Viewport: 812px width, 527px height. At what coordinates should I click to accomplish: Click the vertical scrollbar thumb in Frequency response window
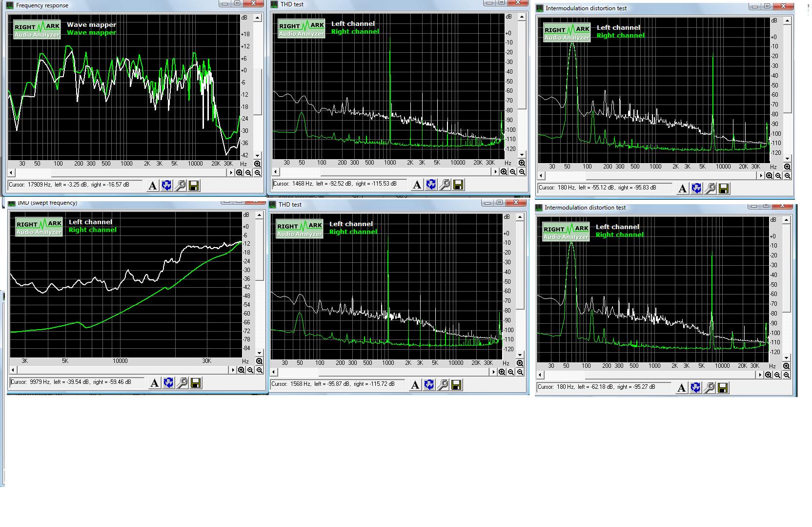258,93
